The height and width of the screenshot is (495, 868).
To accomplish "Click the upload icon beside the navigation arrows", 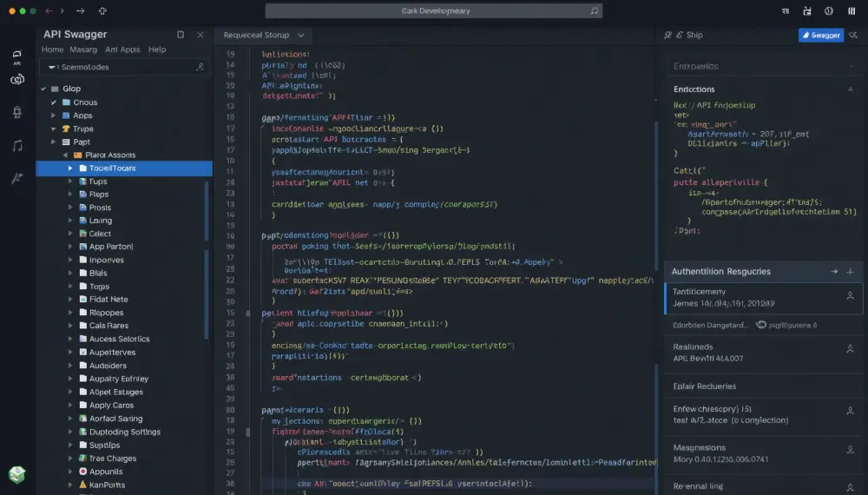I will (x=102, y=10).
